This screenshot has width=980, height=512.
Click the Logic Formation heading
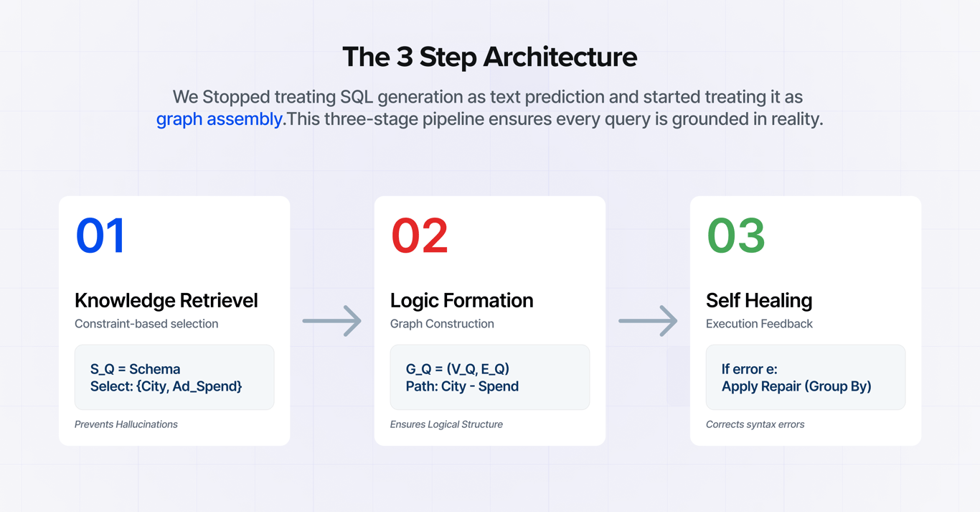(x=461, y=300)
